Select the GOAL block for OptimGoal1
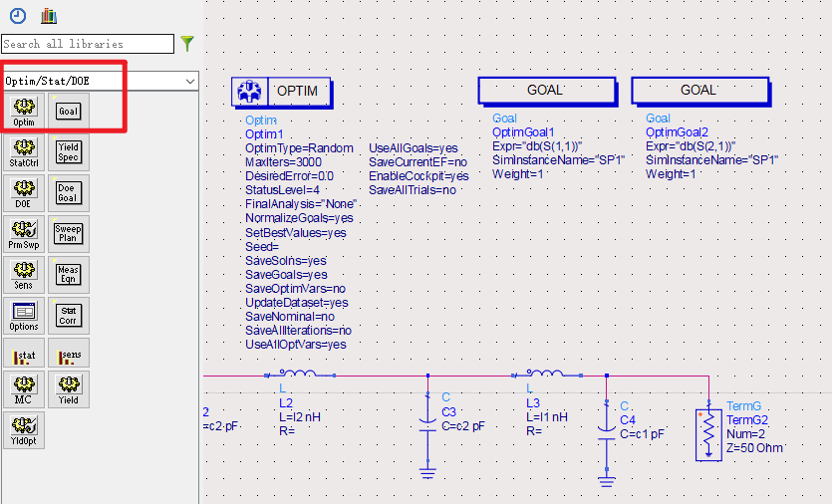 547,91
